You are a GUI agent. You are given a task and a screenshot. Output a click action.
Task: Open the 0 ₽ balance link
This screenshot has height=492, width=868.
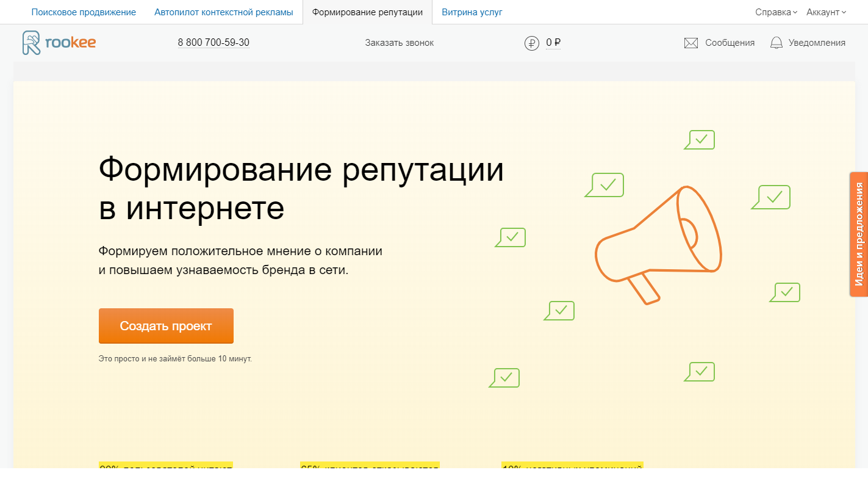pos(552,43)
